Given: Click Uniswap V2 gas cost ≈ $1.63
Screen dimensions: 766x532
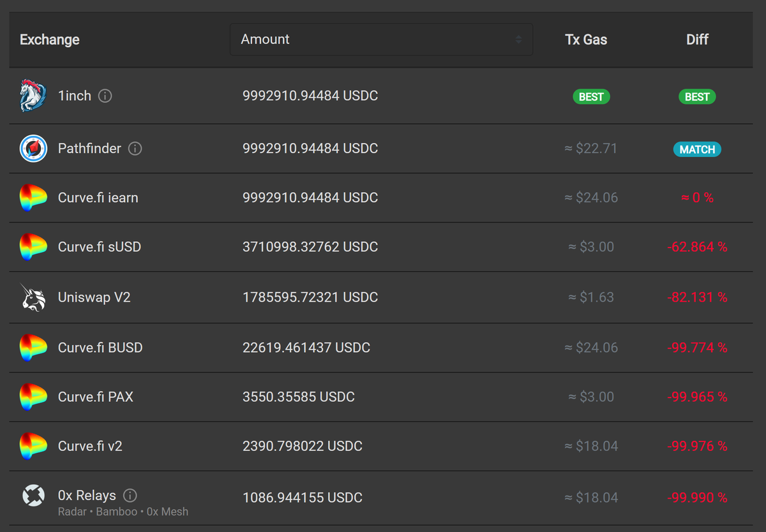Looking at the screenshot, I should tap(591, 297).
